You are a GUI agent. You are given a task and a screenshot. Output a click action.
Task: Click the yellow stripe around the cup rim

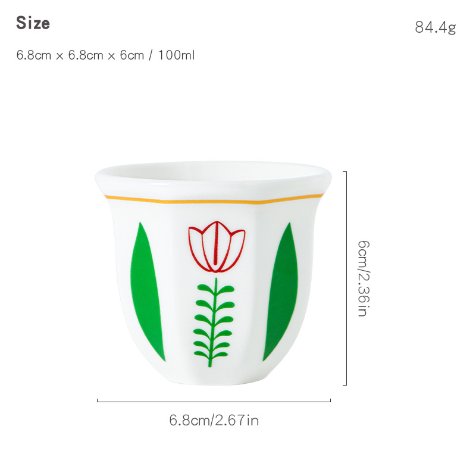(214, 201)
